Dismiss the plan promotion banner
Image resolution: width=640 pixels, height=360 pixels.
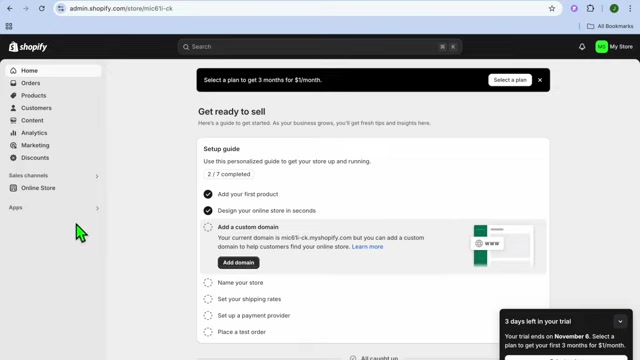(540, 80)
